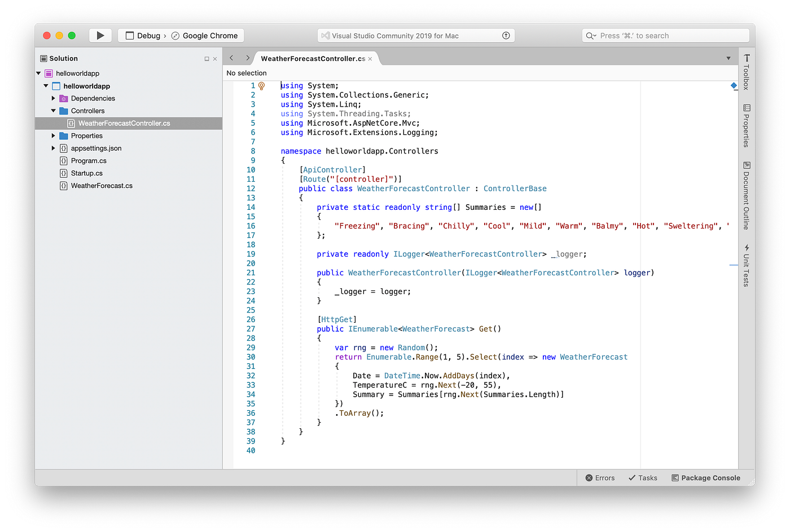Click the HttpGet attribute on line 26
Image resolution: width=790 pixels, height=532 pixels.
(x=337, y=319)
